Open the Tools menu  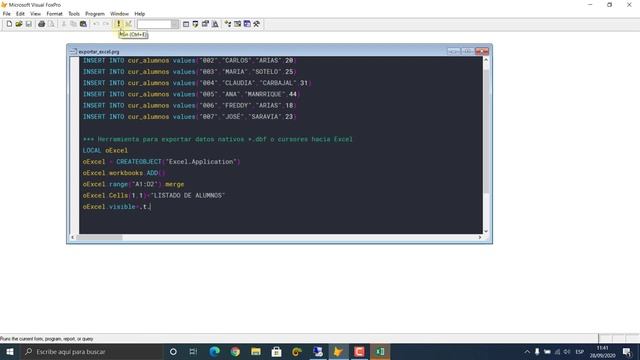point(74,14)
